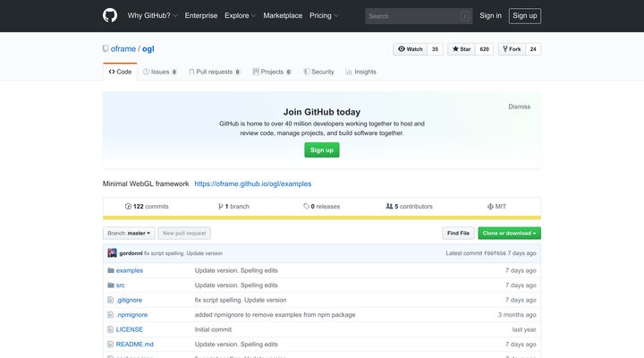Screen dimensions: 644x358
Task: Click the repository book icon beside oframe
Action: (x=106, y=48)
